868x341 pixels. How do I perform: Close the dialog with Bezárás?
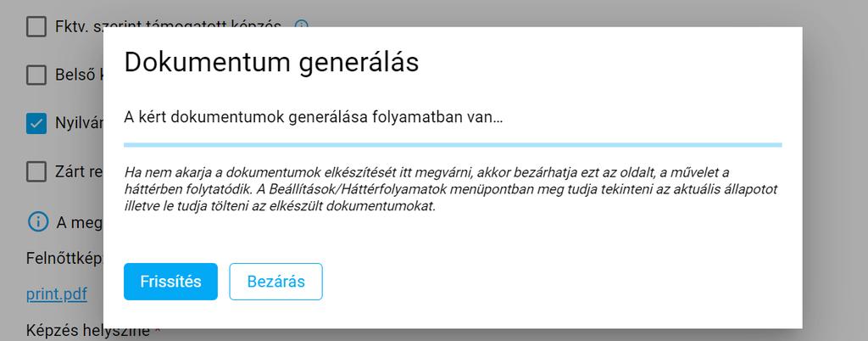coord(275,282)
